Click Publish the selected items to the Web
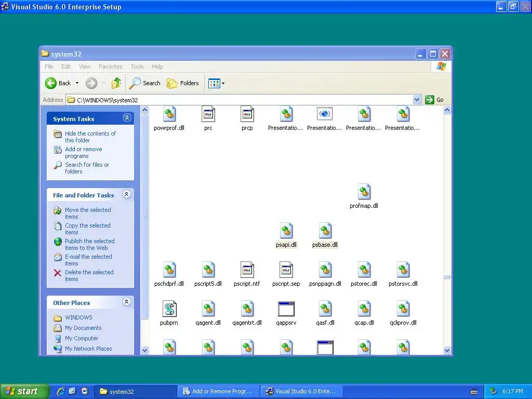532x399 pixels. click(x=89, y=244)
